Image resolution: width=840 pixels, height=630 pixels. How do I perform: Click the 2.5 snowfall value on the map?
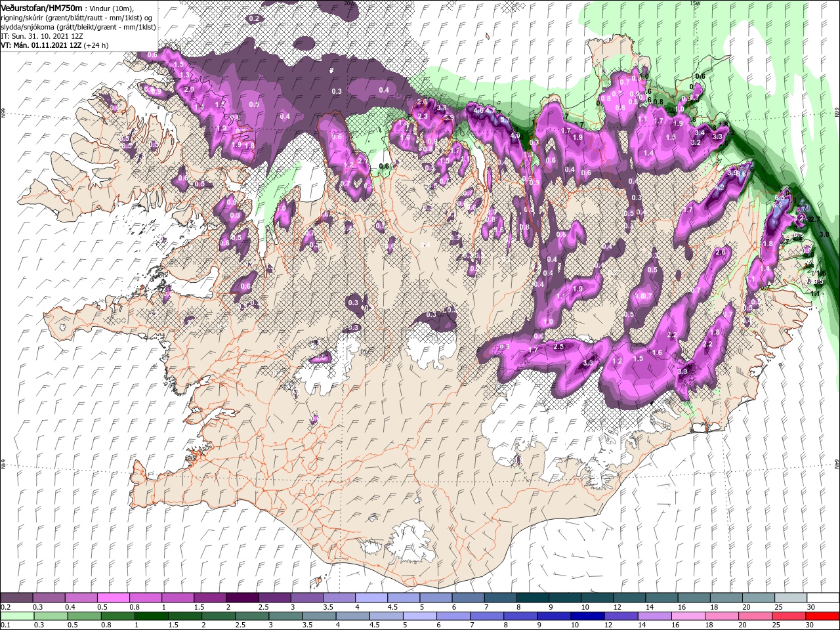[x=559, y=346]
